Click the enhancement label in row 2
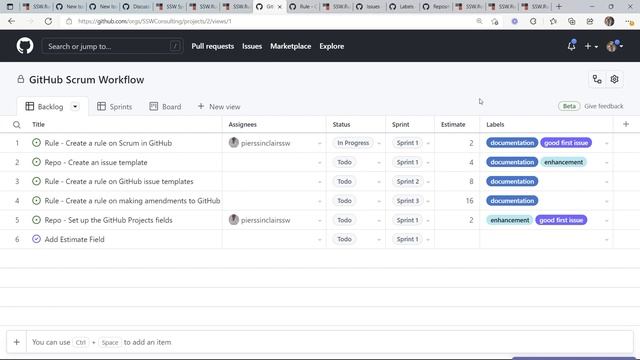Image resolution: width=640 pixels, height=360 pixels. [563, 162]
